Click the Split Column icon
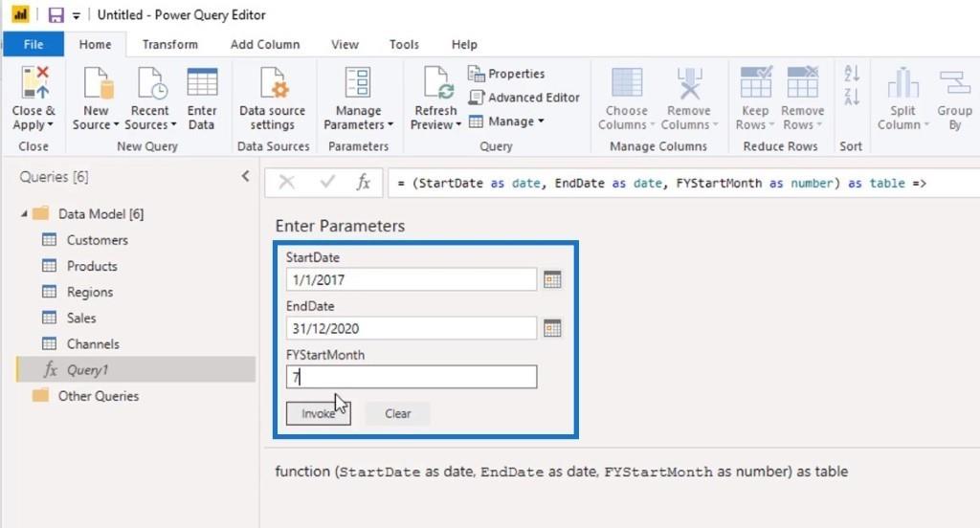The width and height of the screenshot is (980, 528). (x=903, y=82)
